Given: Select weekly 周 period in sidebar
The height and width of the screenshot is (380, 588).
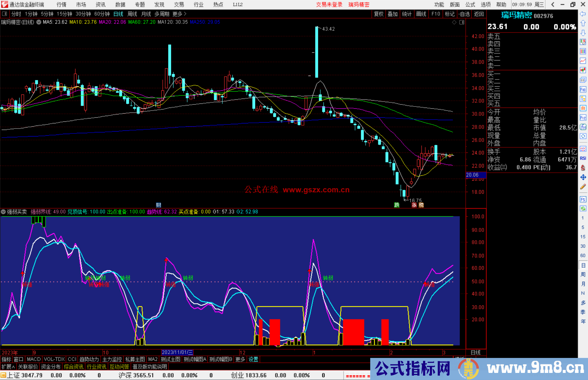Looking at the screenshot, I should [583, 275].
